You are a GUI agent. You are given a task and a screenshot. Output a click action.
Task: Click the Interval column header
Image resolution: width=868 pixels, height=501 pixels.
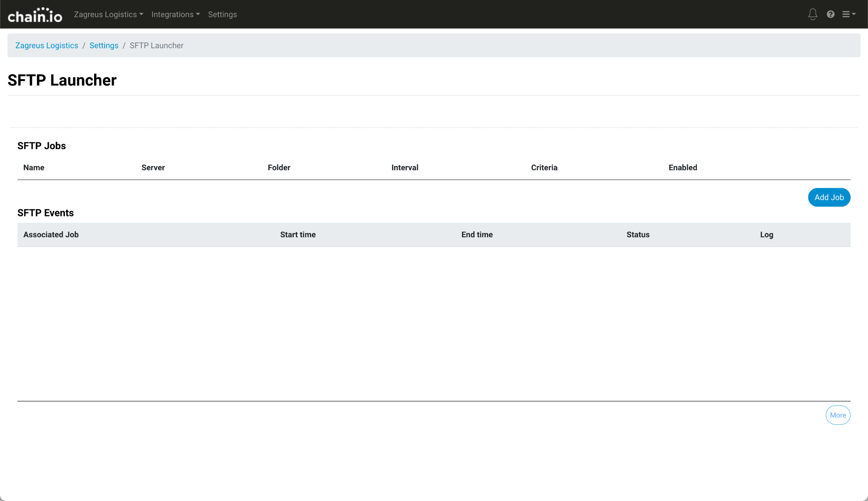pos(405,168)
